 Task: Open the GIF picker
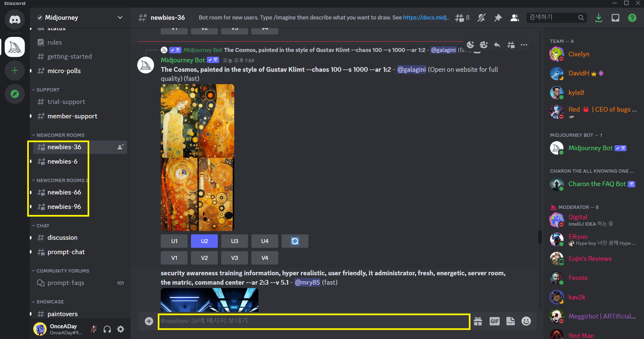[x=494, y=321]
